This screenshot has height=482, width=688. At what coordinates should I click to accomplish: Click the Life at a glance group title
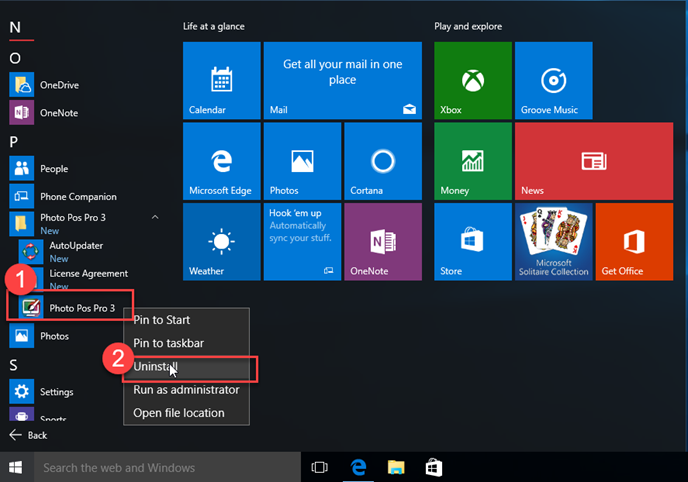pyautogui.click(x=214, y=26)
